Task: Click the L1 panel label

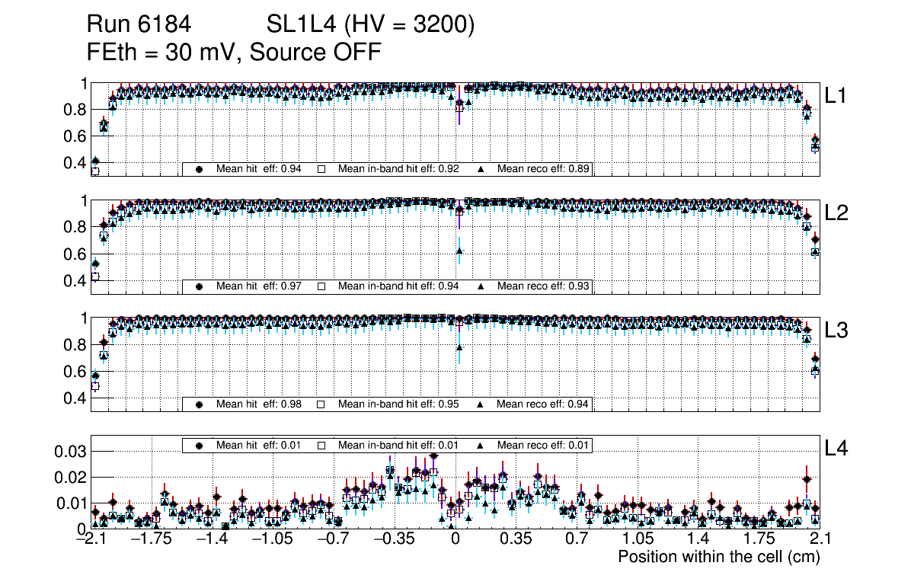Action: pyautogui.click(x=836, y=96)
